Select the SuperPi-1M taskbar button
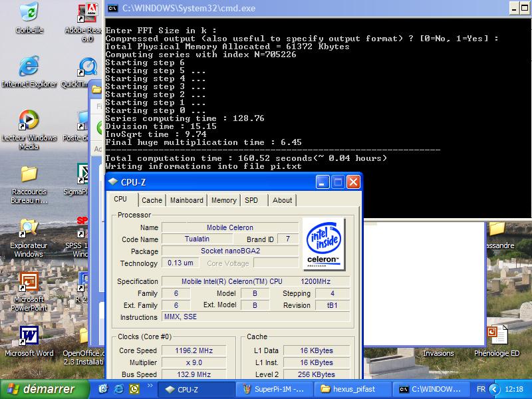This screenshot has height=399, width=532. (274, 390)
